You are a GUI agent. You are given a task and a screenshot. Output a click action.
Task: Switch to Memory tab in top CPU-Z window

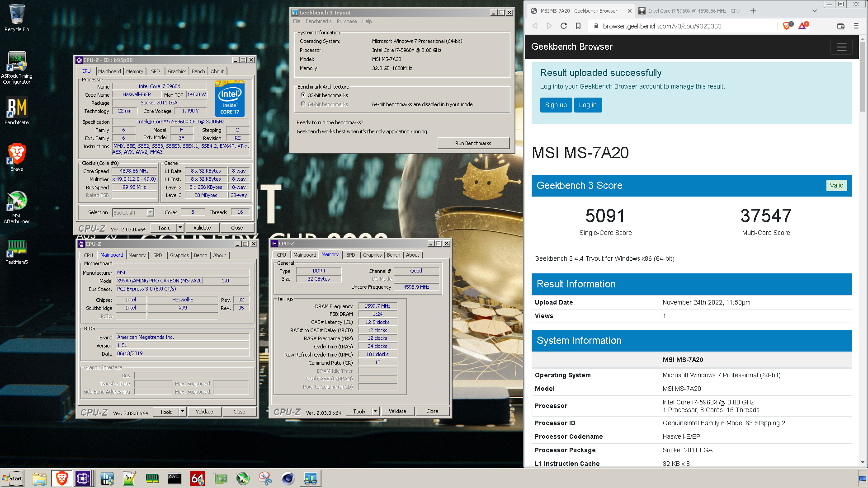pos(135,71)
